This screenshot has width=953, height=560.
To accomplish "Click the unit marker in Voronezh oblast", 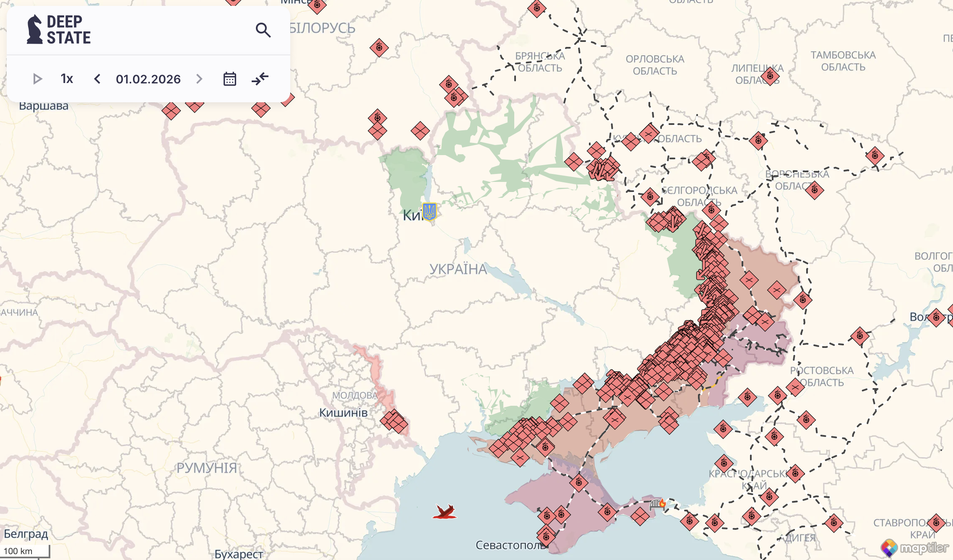I will pyautogui.click(x=814, y=190).
